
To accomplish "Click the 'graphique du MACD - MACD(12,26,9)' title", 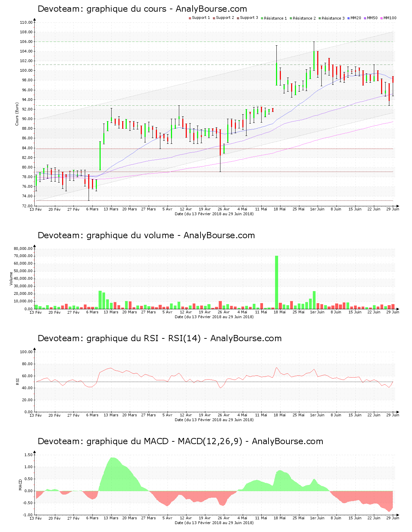I will point(165,441).
